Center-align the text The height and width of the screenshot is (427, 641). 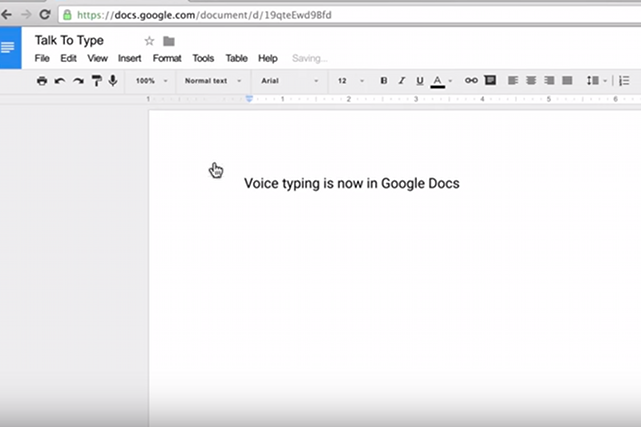tap(531, 80)
